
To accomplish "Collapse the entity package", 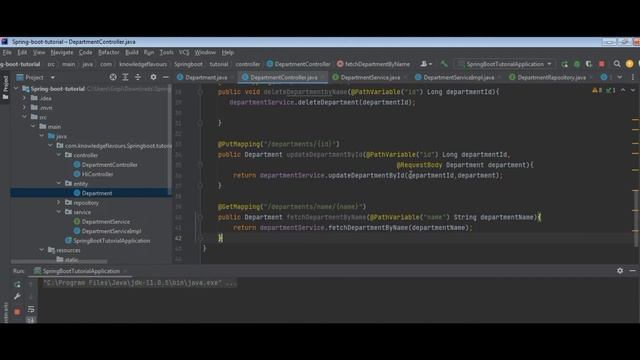I will coord(59,183).
